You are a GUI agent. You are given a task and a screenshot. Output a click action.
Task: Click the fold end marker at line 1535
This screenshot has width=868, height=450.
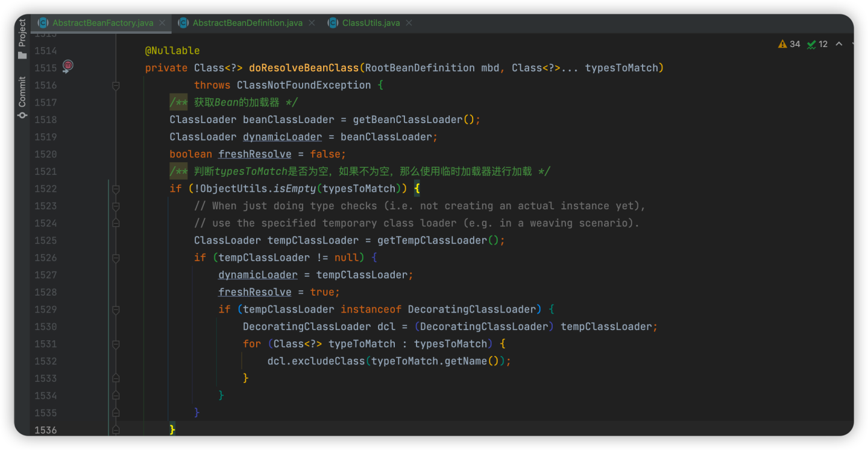pyautogui.click(x=115, y=413)
